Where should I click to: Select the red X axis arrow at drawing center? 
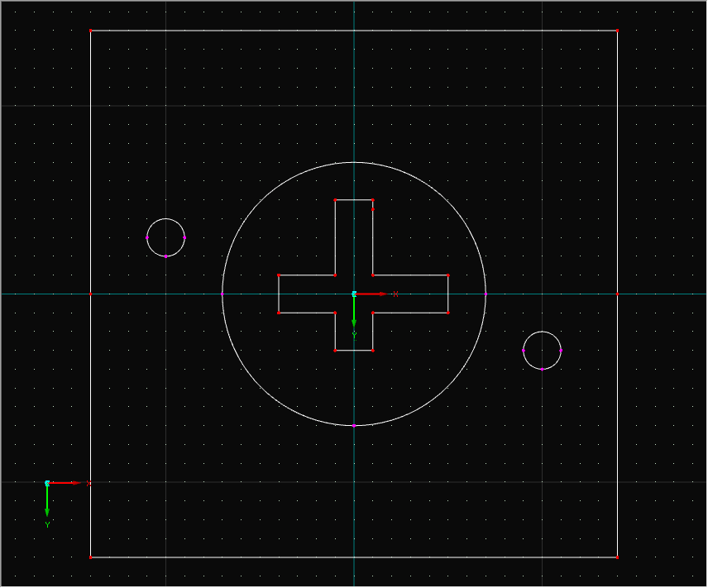[372, 294]
